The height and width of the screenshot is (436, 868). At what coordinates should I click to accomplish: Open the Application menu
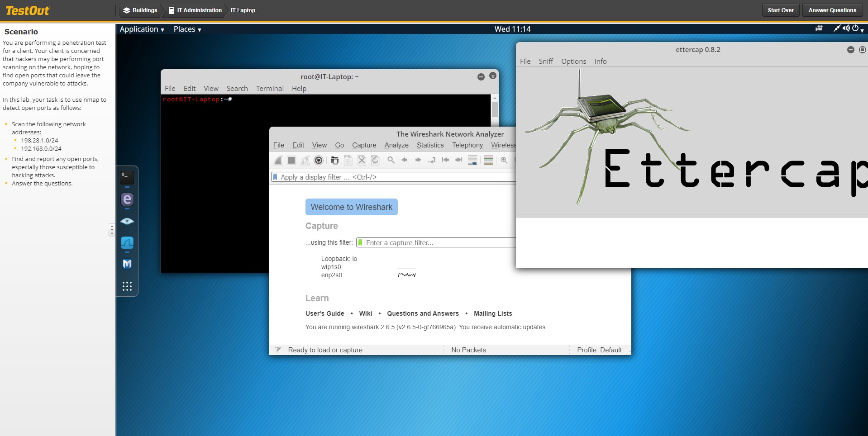[x=139, y=29]
